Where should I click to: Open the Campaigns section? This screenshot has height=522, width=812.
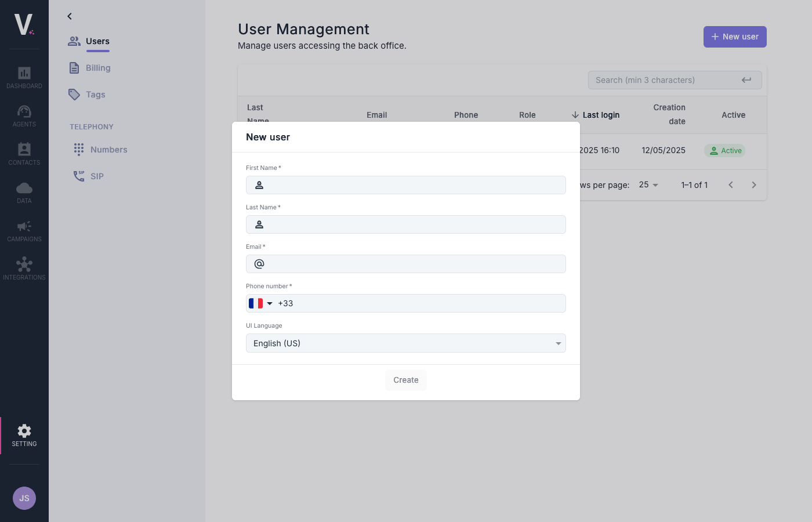[x=24, y=230]
